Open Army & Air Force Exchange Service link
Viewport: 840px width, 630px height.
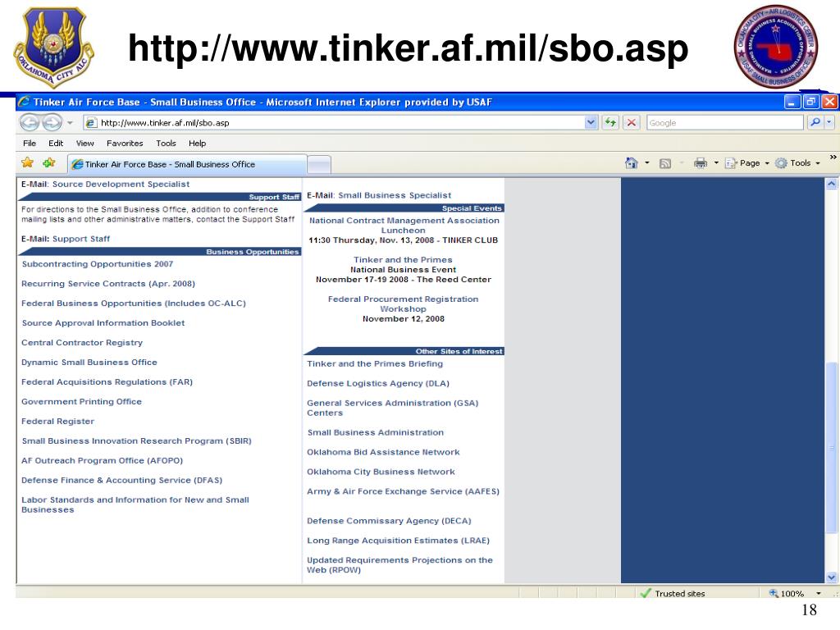click(x=403, y=491)
